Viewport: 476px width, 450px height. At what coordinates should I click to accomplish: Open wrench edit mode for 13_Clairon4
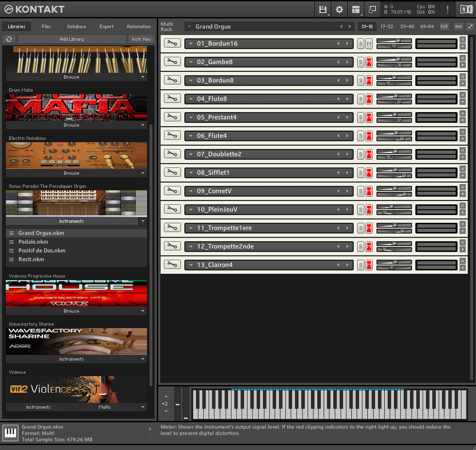click(172, 265)
